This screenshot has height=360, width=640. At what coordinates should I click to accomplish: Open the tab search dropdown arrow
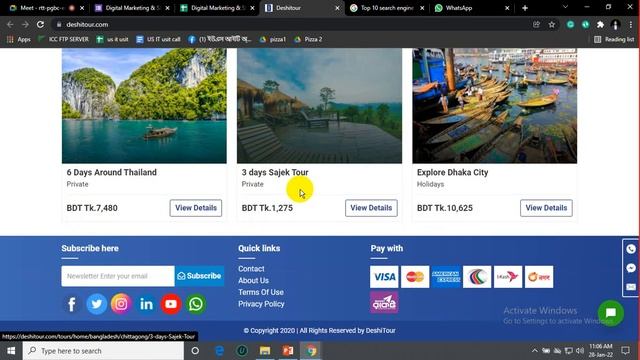pos(565,7)
